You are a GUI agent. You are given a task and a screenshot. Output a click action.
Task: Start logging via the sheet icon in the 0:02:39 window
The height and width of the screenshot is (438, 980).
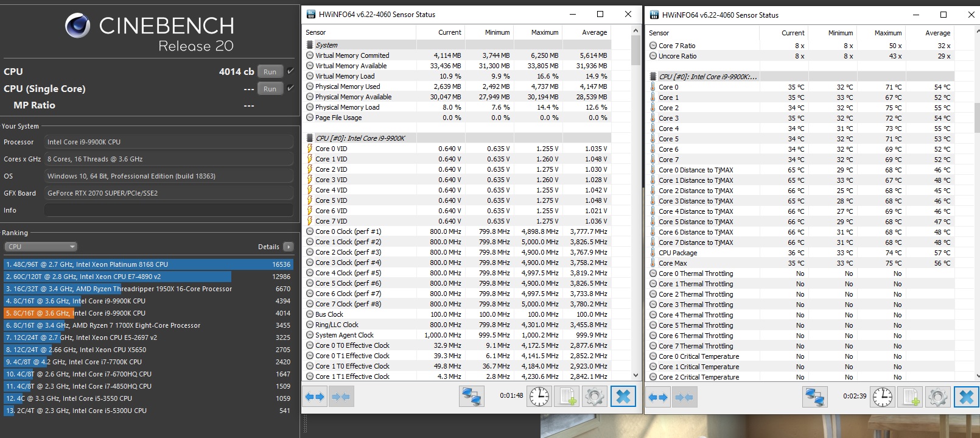coord(910,397)
